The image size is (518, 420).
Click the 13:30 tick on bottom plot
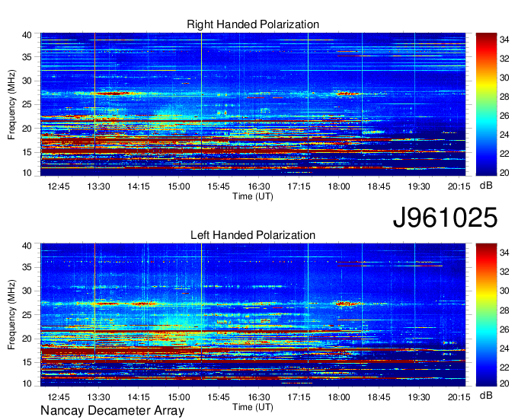98,397
